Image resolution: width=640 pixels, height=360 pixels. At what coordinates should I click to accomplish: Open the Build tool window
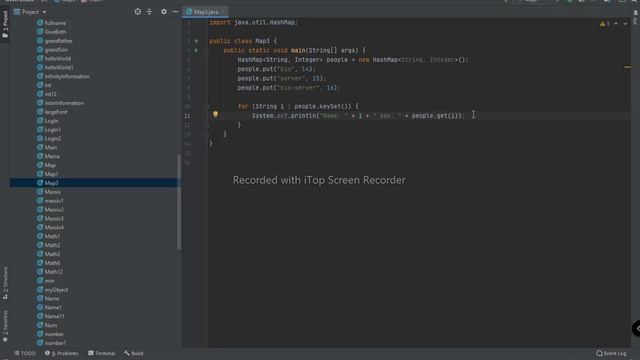click(x=134, y=353)
